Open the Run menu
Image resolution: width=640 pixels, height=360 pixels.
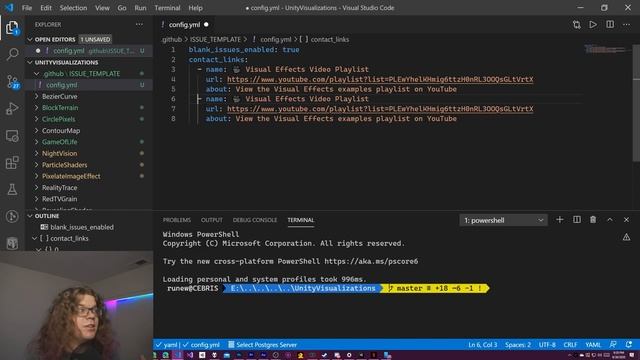coord(140,8)
